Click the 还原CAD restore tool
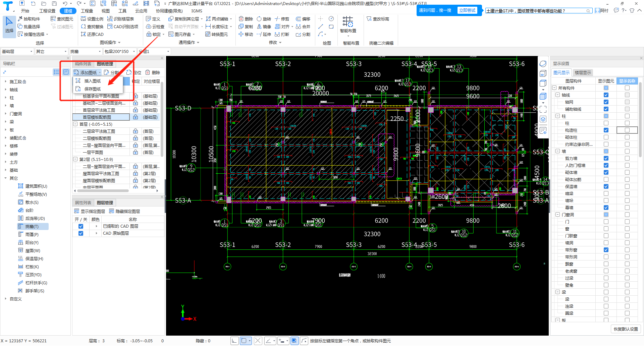644x346 pixels. (92, 34)
